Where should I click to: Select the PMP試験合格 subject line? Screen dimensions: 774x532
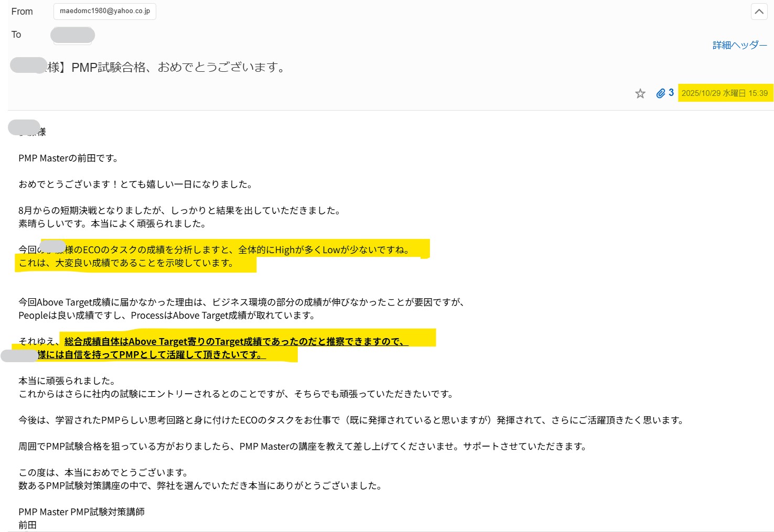pos(148,67)
